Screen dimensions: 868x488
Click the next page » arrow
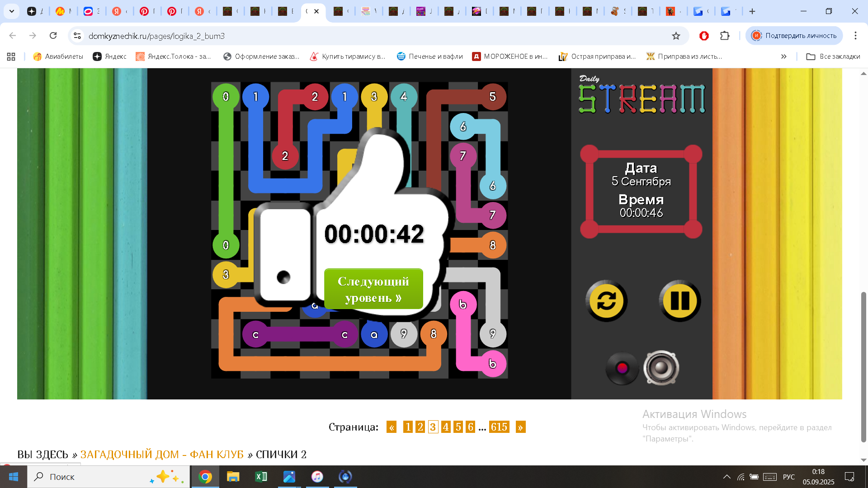tap(521, 427)
